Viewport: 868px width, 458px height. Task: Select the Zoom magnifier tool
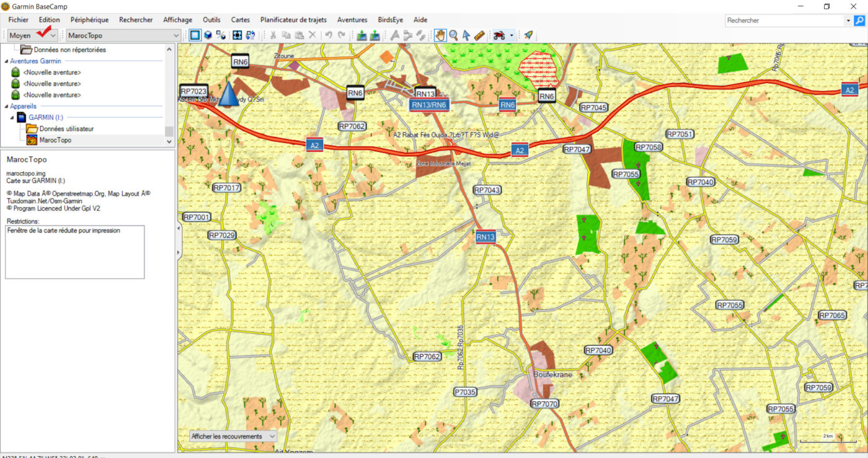[453, 35]
